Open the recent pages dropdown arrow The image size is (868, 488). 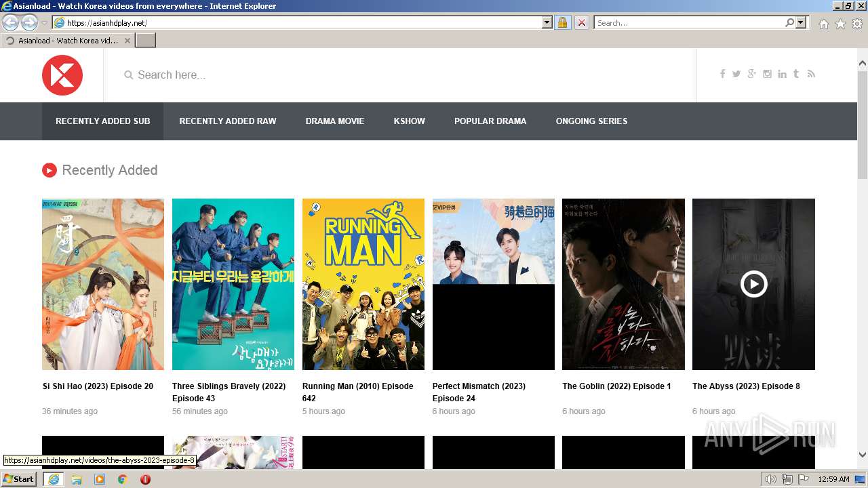(x=45, y=23)
